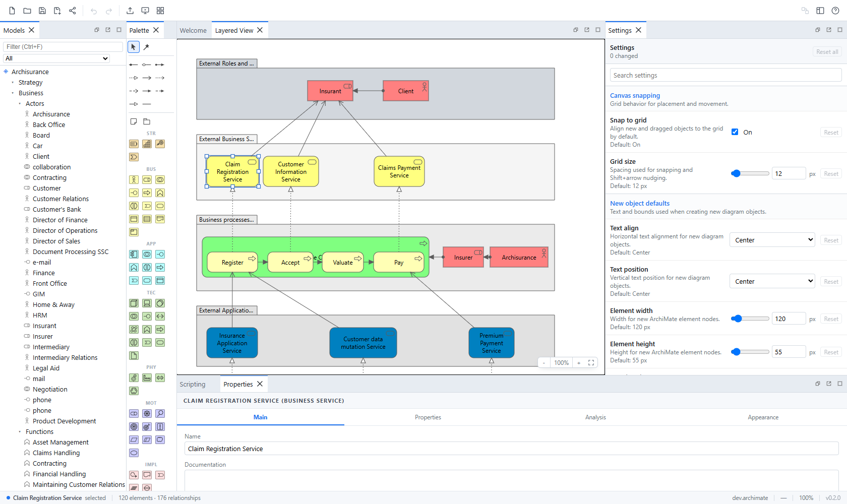Image resolution: width=847 pixels, height=504 pixels.
Task: Select Claims Handling function in tree
Action: (56, 453)
